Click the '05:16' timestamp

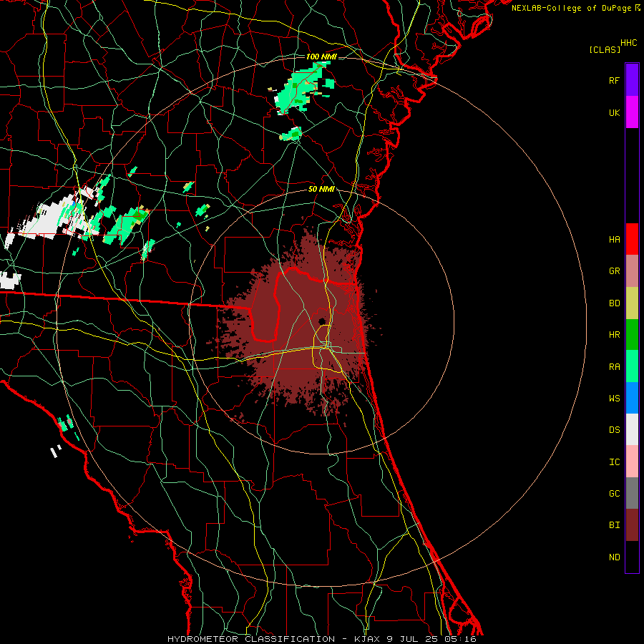point(460,639)
